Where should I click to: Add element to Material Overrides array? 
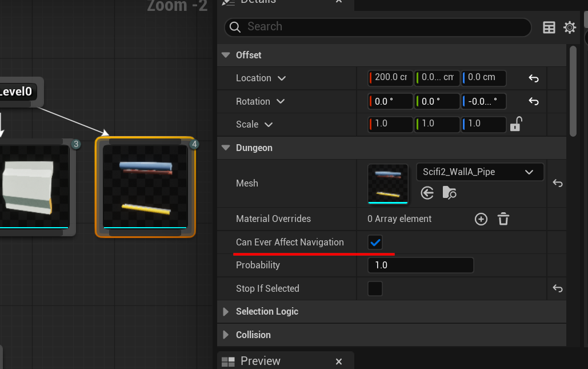point(481,219)
